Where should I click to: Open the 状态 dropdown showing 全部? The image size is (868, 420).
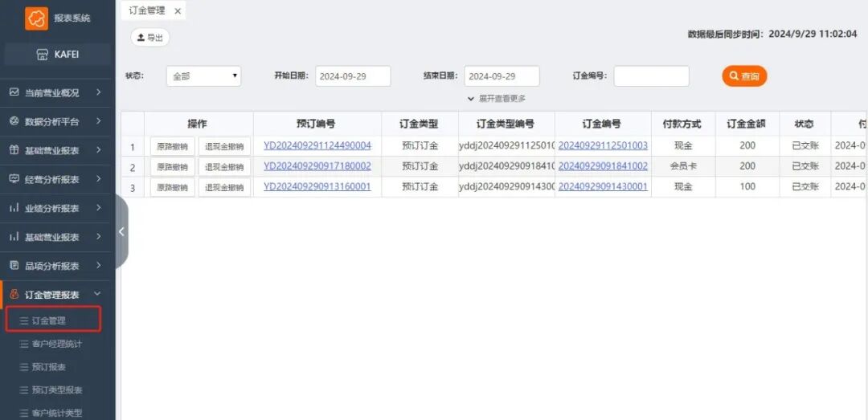pyautogui.click(x=203, y=76)
